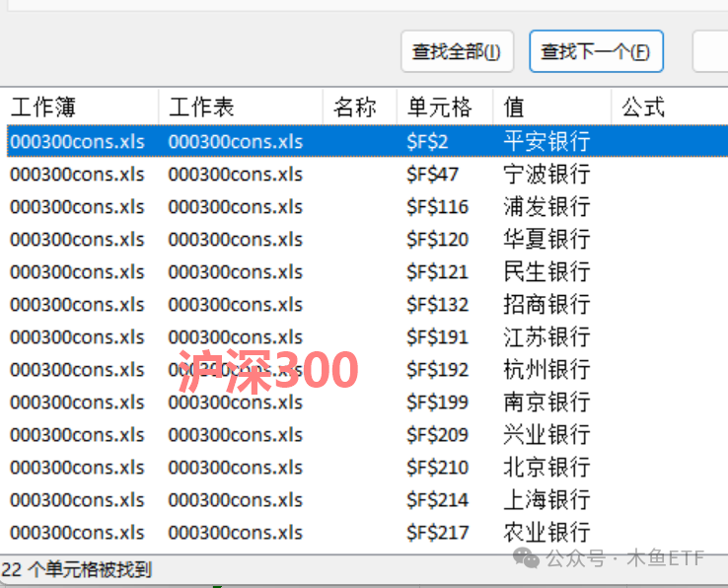Click cell reference $F$47
728x588 pixels.
[x=432, y=175]
